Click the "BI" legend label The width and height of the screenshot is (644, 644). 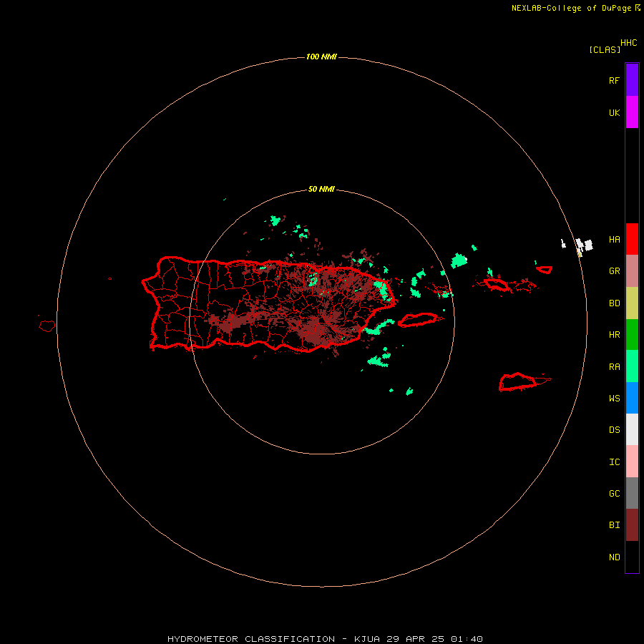pyautogui.click(x=614, y=525)
